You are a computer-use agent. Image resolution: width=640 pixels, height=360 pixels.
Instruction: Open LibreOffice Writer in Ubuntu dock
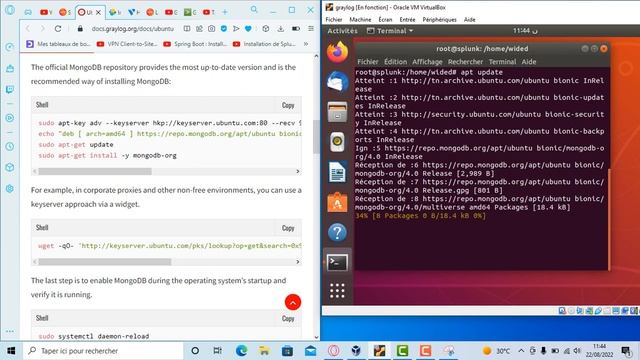(337, 172)
